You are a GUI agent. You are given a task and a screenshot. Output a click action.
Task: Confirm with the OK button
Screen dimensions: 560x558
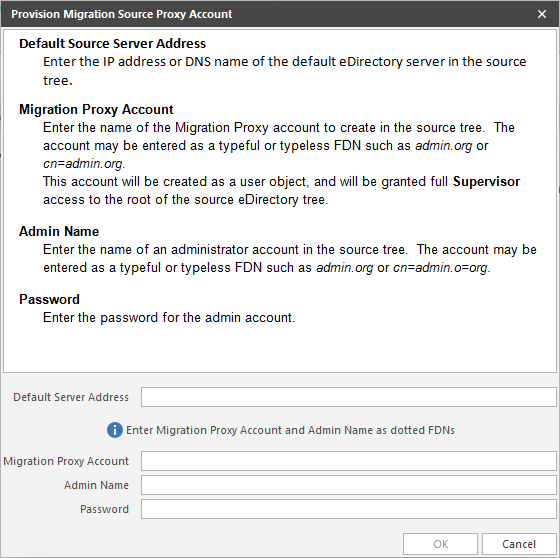440,544
